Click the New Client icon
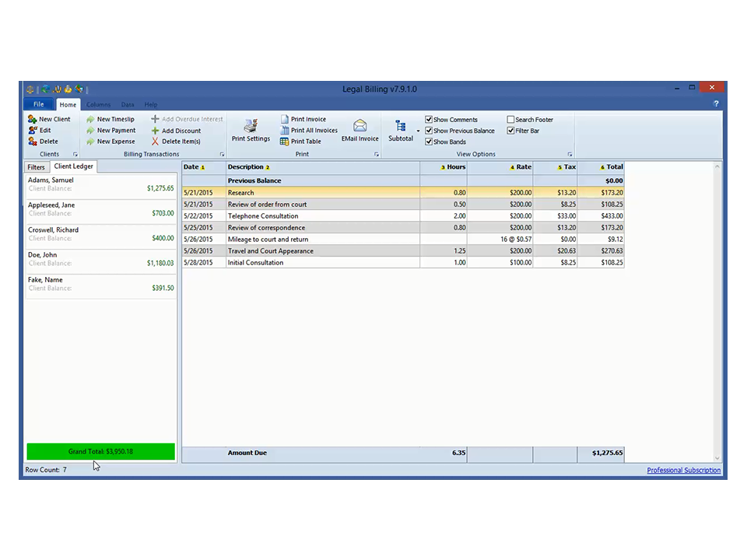The width and height of the screenshot is (747, 560). click(x=33, y=119)
